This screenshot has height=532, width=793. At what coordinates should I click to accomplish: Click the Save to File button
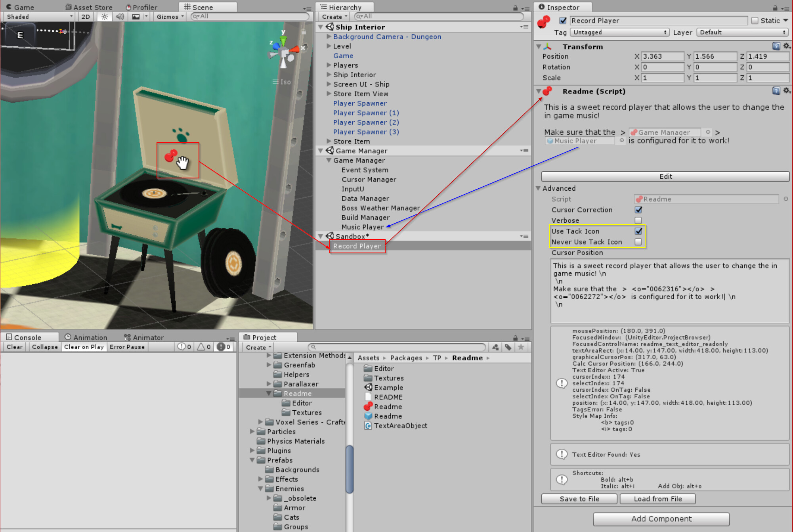point(579,499)
